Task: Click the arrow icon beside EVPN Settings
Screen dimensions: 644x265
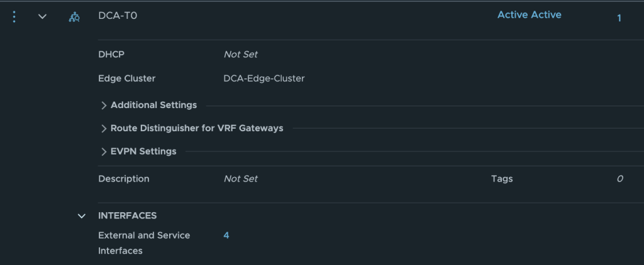Action: click(x=104, y=152)
